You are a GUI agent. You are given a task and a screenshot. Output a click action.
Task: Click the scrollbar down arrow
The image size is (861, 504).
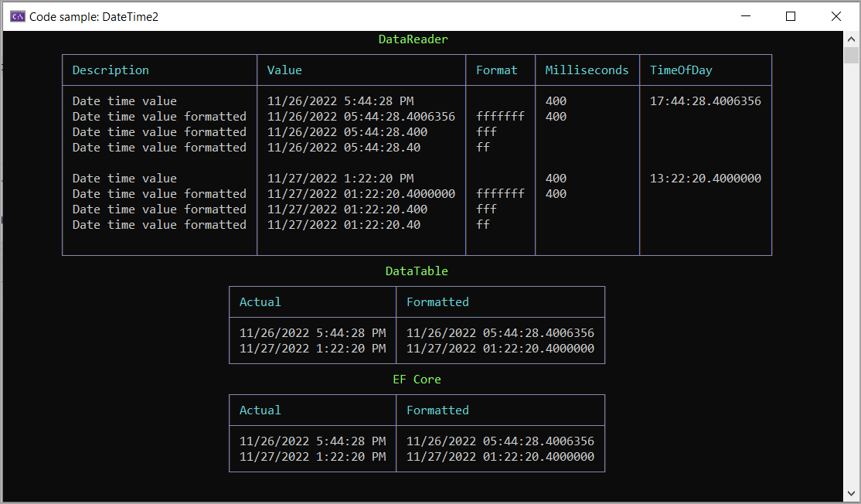pyautogui.click(x=851, y=493)
